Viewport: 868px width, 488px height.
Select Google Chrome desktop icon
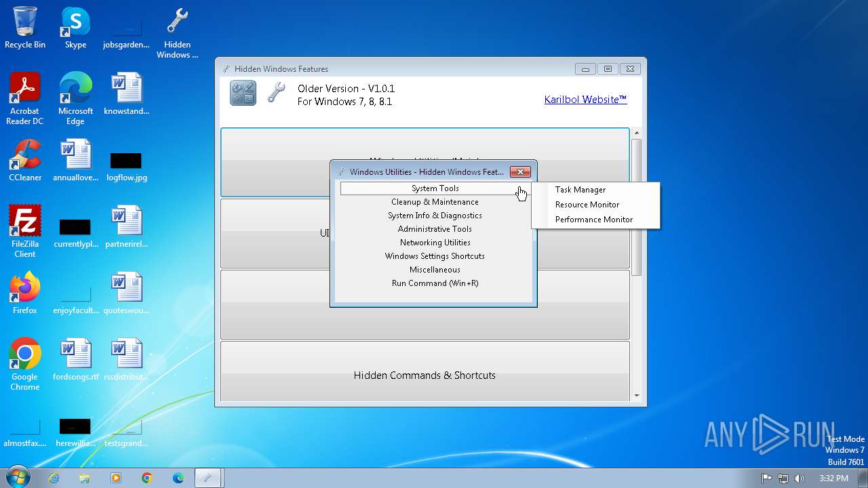[x=25, y=365]
